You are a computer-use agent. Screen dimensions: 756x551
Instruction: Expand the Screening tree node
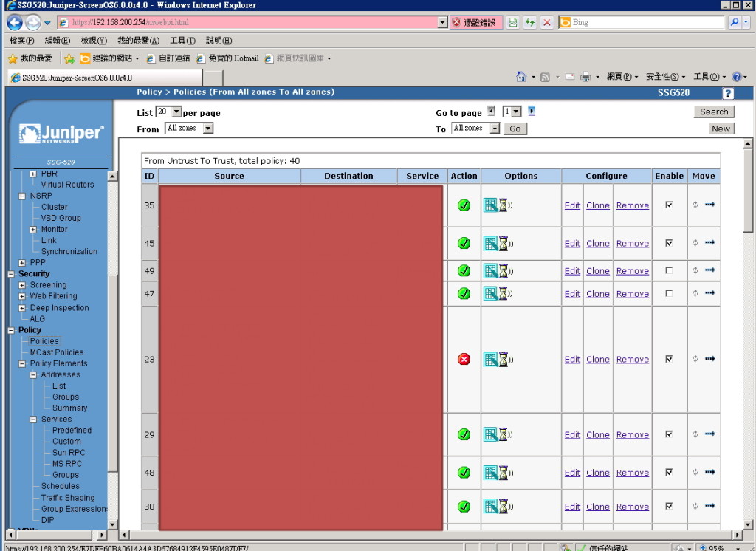[22, 285]
